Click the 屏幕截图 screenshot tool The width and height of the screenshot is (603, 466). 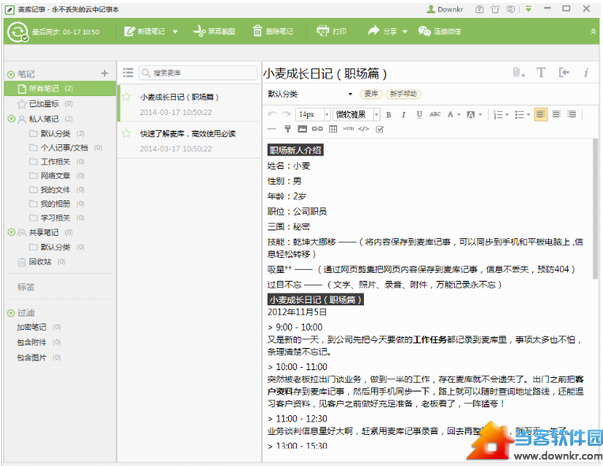[217, 31]
